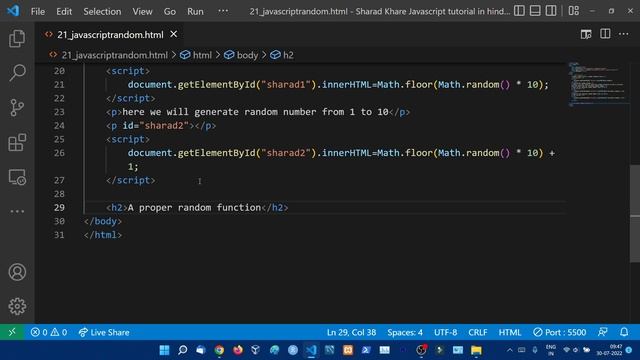Open the Manage gear icon
The width and height of the screenshot is (640, 360).
pyautogui.click(x=17, y=306)
